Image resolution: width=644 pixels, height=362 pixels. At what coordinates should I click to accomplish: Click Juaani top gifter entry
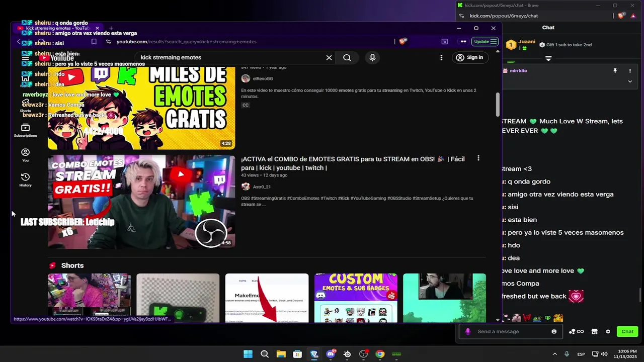tap(521, 45)
